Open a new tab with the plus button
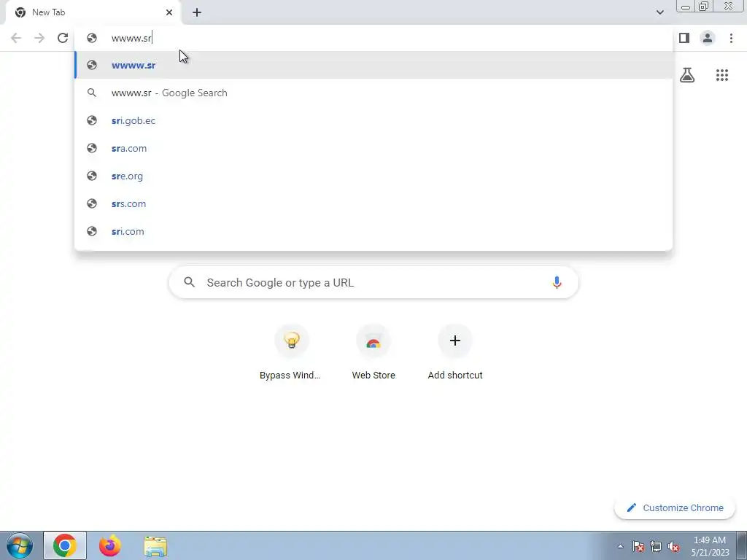This screenshot has width=747, height=560. click(x=197, y=12)
